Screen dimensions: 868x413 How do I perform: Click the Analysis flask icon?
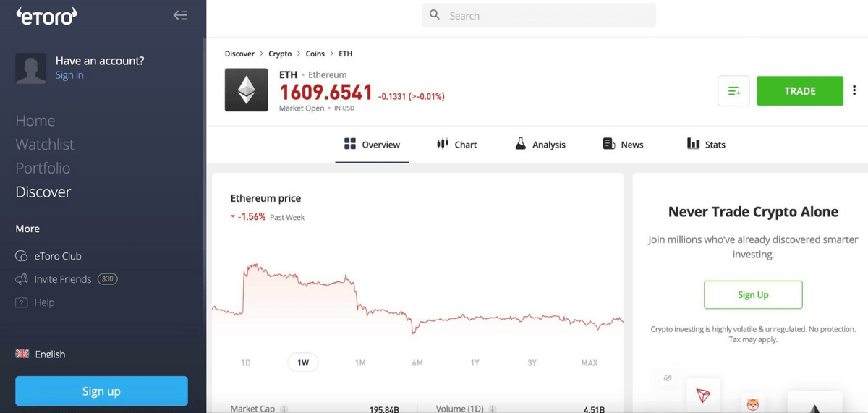520,144
